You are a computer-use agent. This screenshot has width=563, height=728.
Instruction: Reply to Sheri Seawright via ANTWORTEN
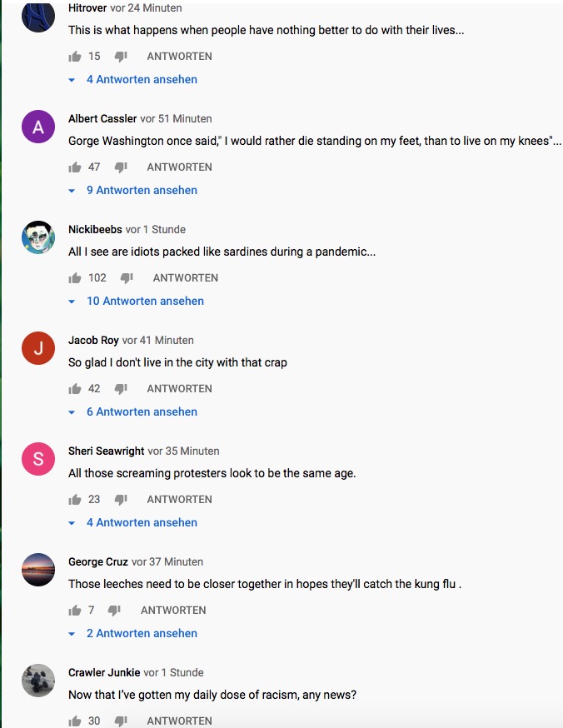point(179,500)
